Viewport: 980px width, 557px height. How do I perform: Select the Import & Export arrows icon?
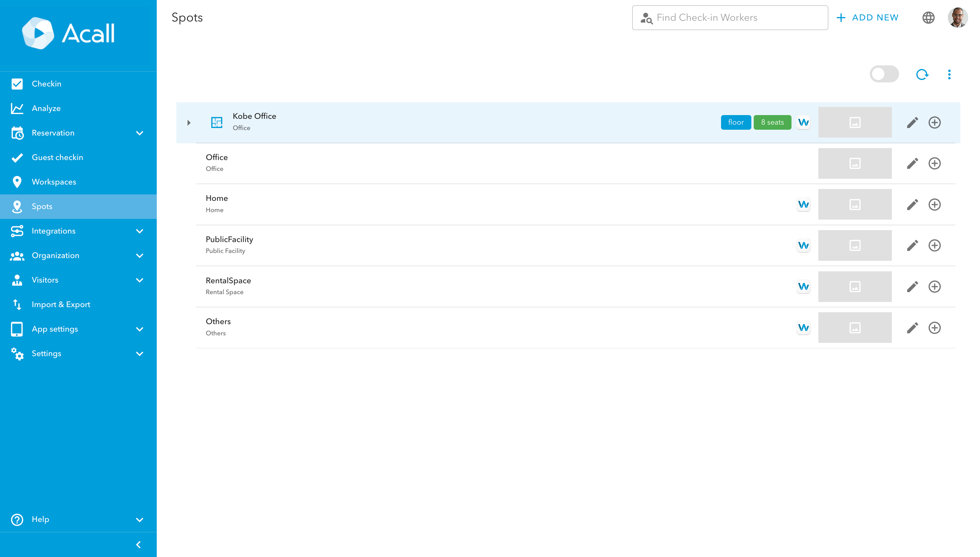17,304
